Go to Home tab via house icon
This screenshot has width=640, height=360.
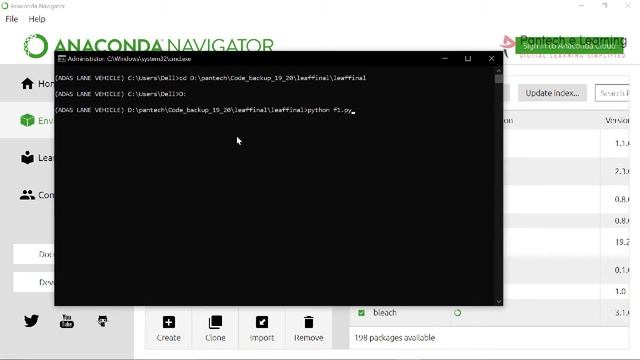[x=27, y=84]
